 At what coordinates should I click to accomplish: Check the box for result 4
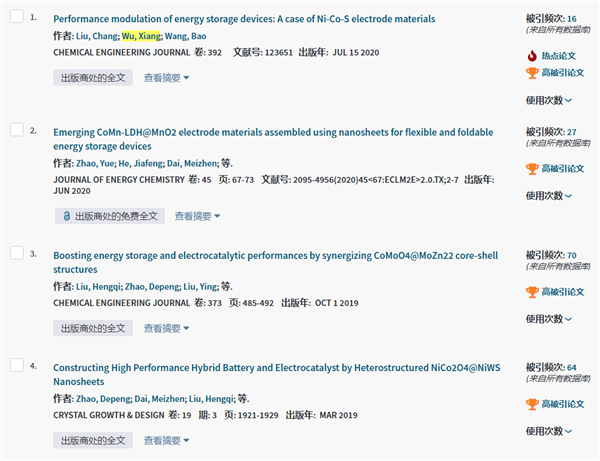(16, 367)
